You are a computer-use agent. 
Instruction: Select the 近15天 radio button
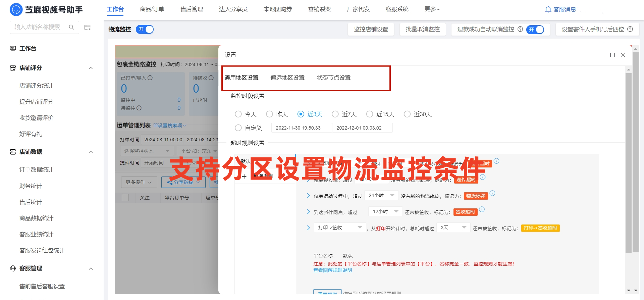[x=370, y=114]
